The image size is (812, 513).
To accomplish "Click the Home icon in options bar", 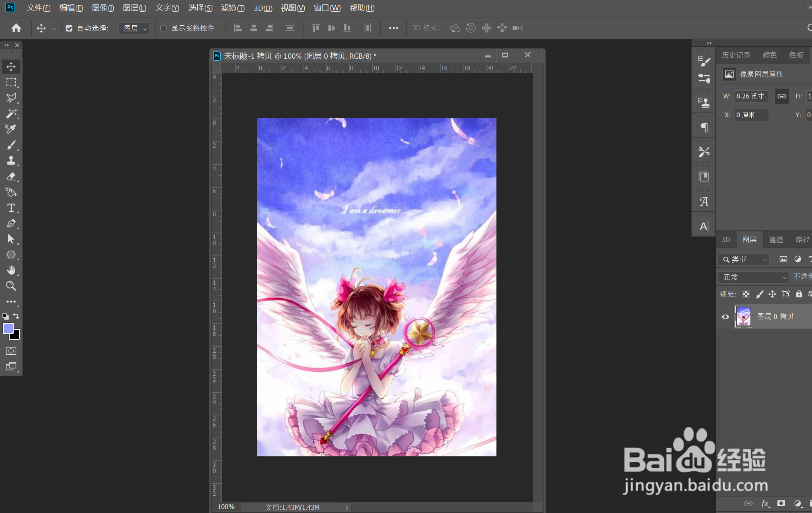I will (16, 28).
